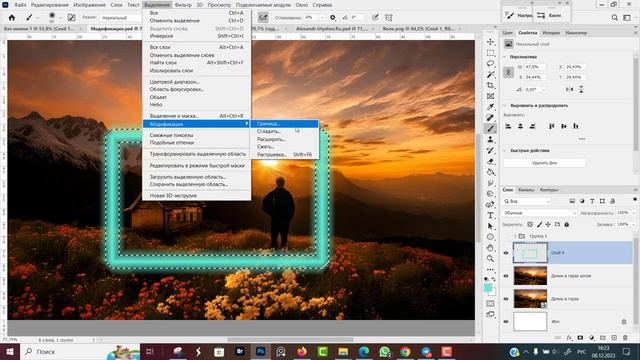Select the Eyedropper tool

click(x=490, y=107)
